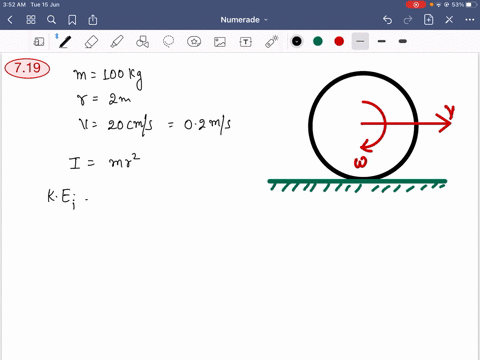Image resolution: width=480 pixels, height=360 pixels.
Task: Choose the red pen color
Action: (339, 41)
